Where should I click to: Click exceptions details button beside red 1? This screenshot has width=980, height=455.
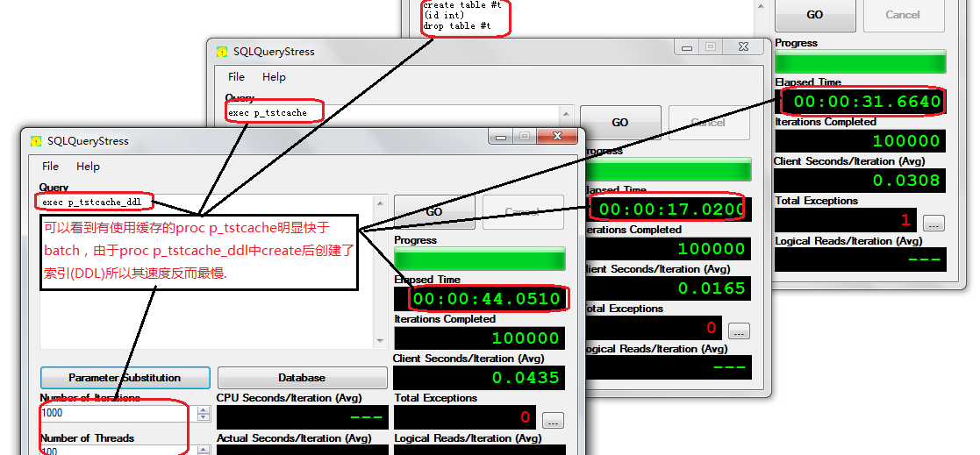pyautogui.click(x=934, y=223)
